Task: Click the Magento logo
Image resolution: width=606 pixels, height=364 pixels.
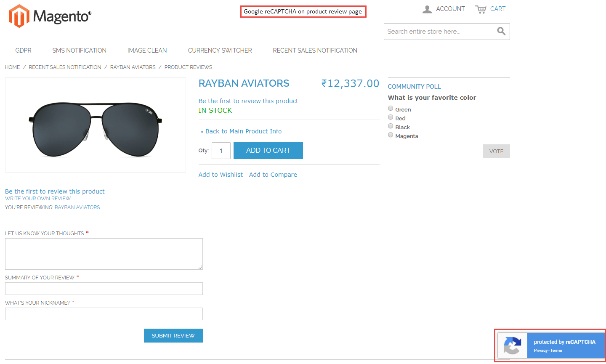Action: pos(50,16)
